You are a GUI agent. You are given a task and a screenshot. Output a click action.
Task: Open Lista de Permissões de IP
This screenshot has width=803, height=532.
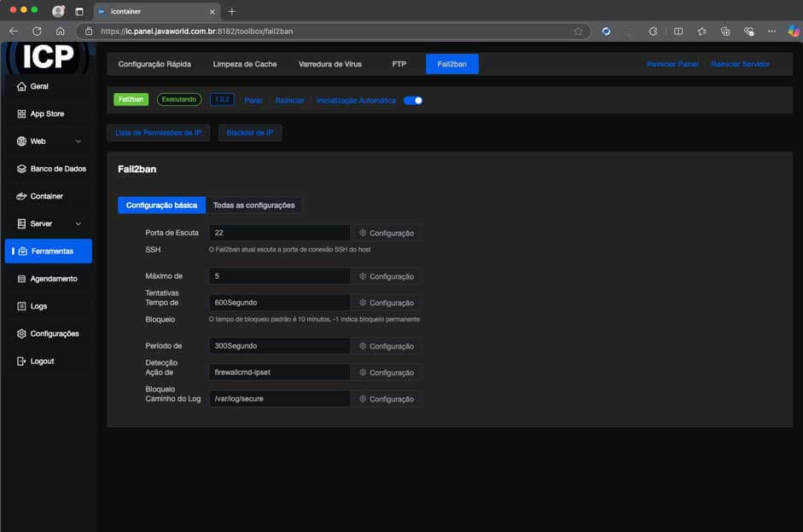pyautogui.click(x=158, y=133)
